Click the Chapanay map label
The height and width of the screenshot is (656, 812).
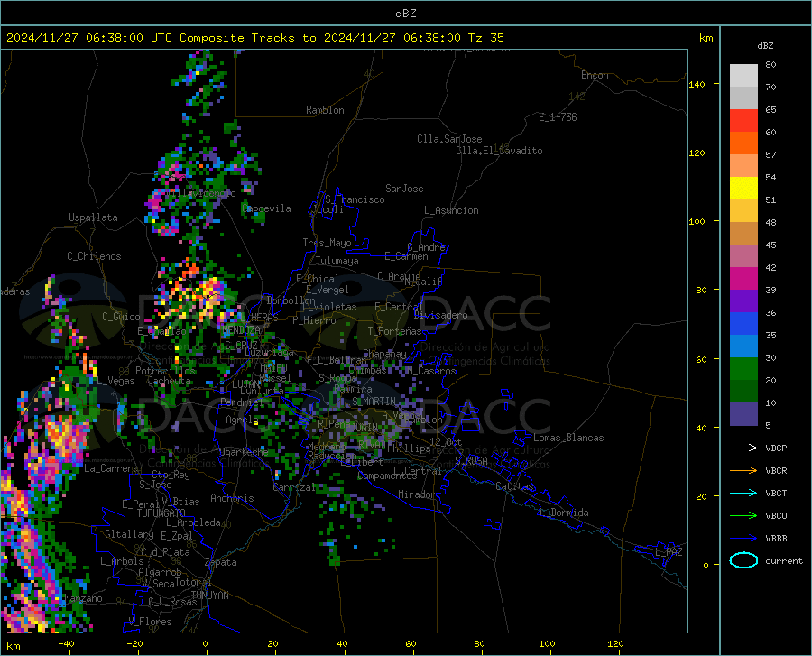pyautogui.click(x=384, y=354)
